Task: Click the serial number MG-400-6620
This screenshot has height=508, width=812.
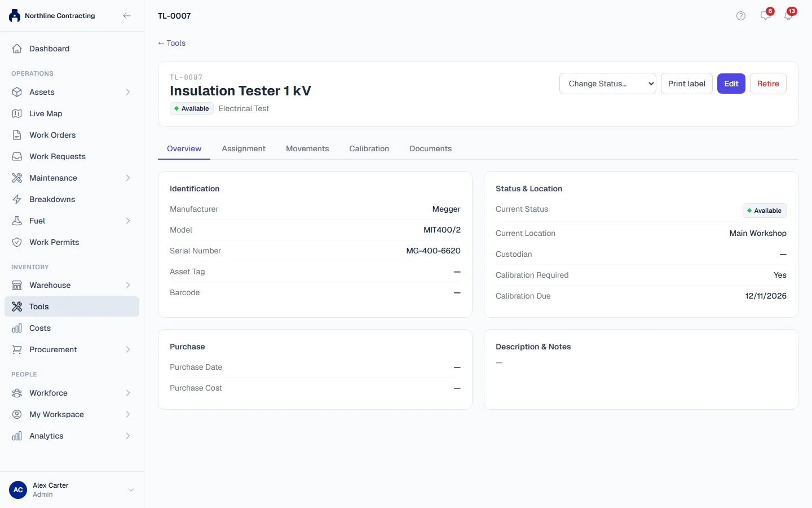Action: 434,251
